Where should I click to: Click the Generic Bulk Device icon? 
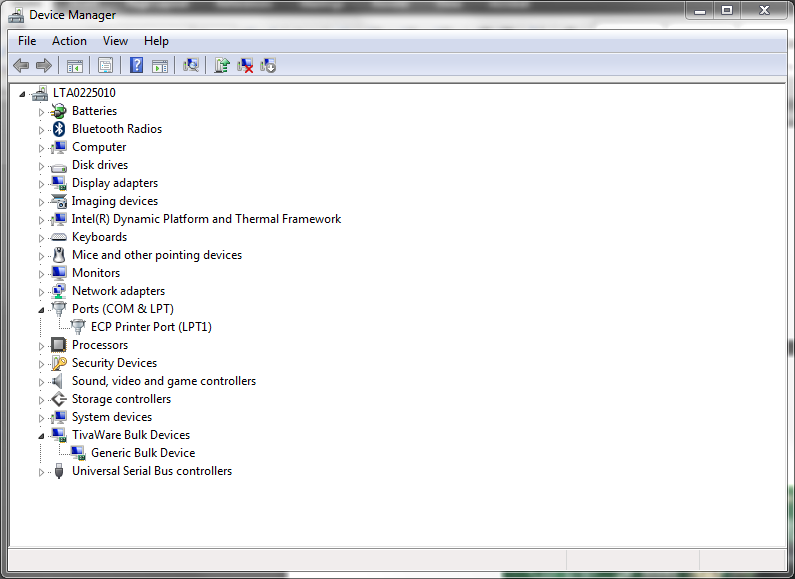point(78,453)
